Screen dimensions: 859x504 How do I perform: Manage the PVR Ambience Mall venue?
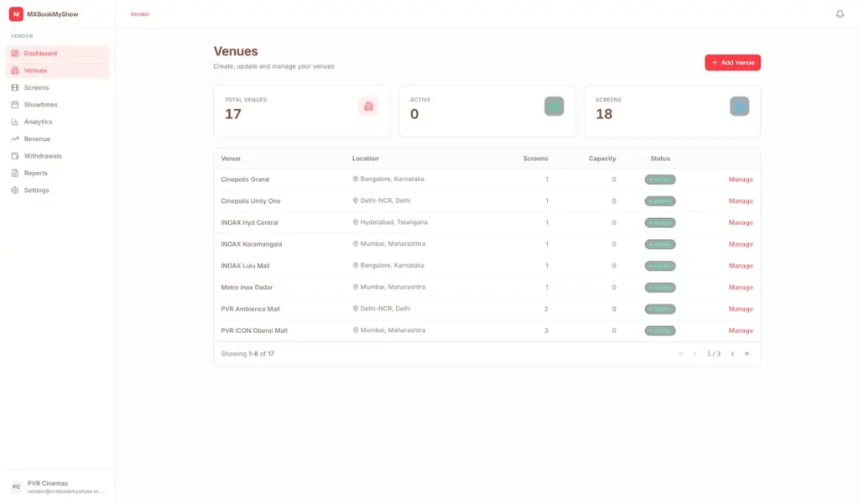pyautogui.click(x=741, y=309)
